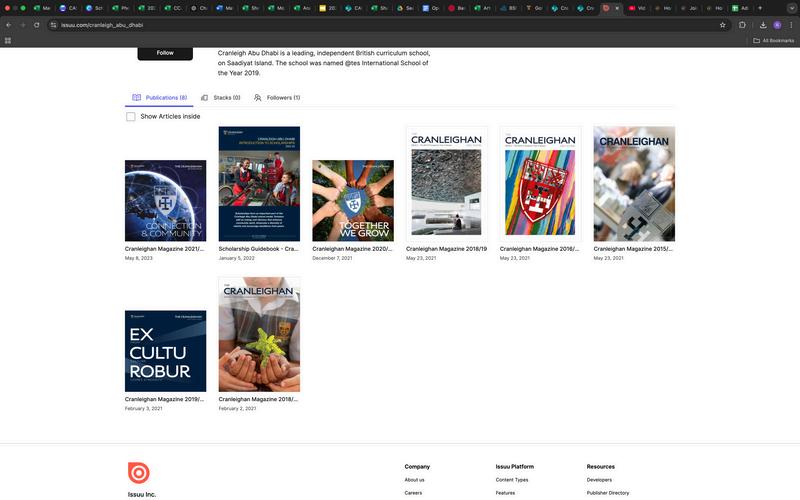Bookmark this page with the star icon
Image resolution: width=800 pixels, height=500 pixels.
click(722, 24)
